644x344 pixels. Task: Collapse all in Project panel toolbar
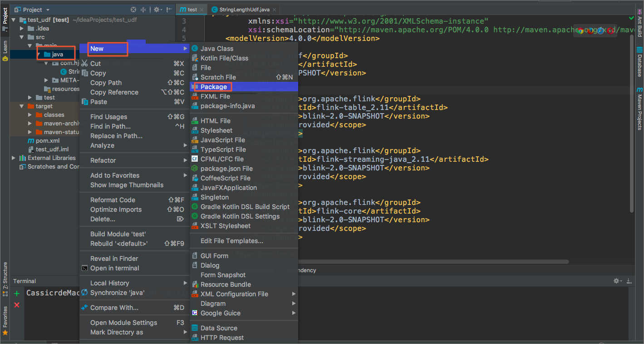(143, 10)
